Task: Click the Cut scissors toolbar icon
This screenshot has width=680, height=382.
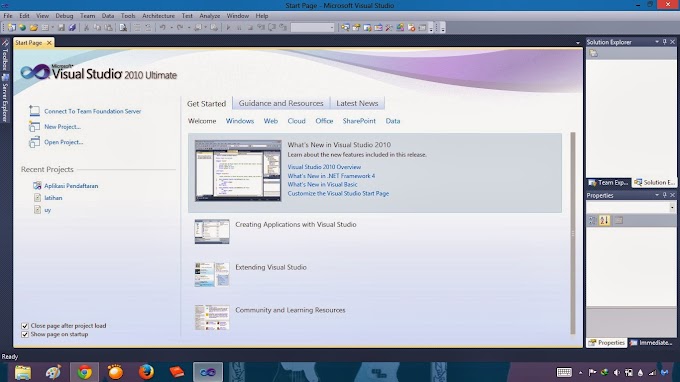Action: 86,27
